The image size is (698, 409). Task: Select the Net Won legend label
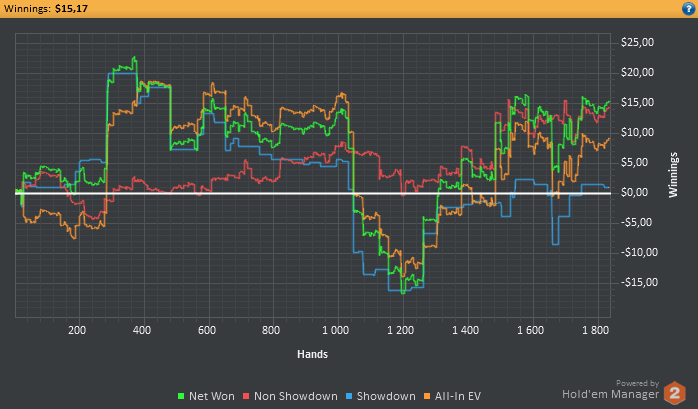[x=211, y=396]
